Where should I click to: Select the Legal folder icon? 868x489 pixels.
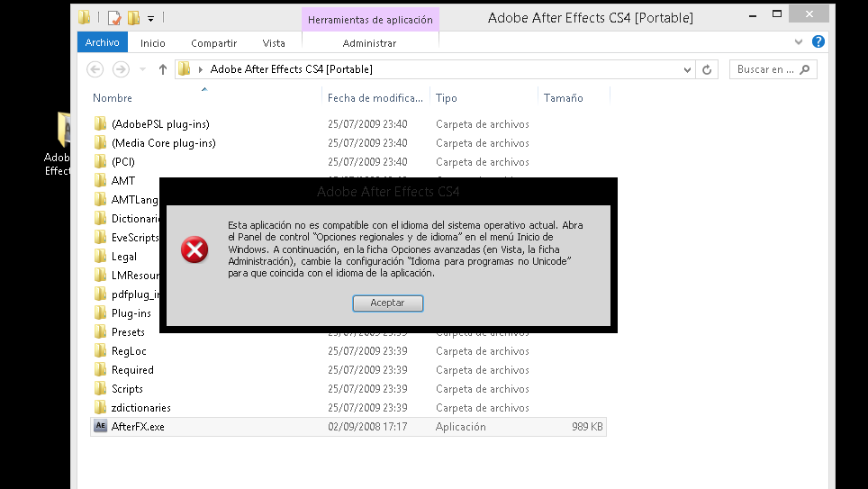point(100,256)
